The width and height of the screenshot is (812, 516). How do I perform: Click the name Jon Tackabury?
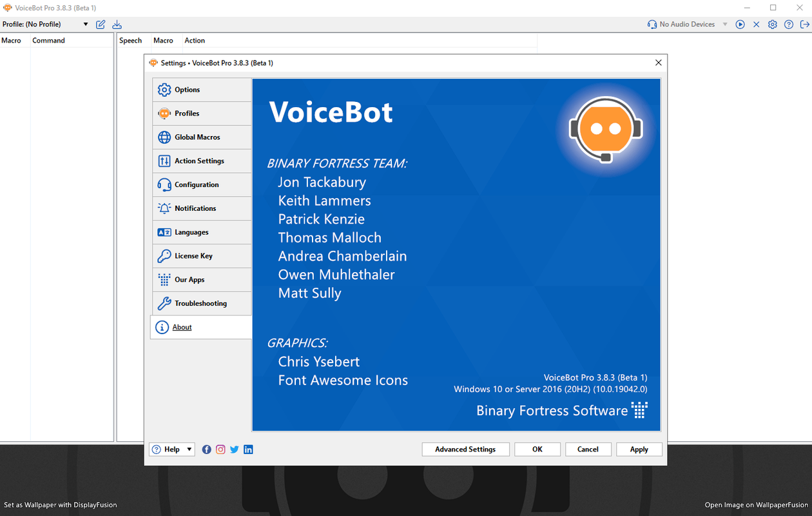322,183
